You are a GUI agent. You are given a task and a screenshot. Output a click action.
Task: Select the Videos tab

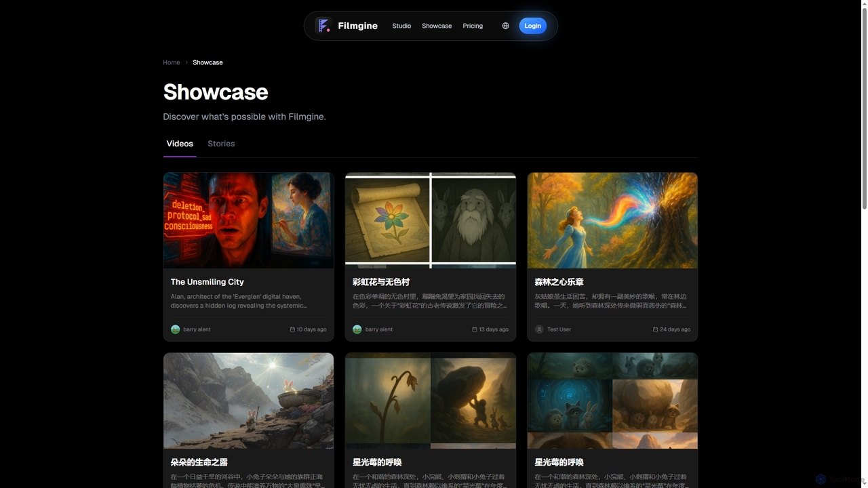[x=180, y=144]
